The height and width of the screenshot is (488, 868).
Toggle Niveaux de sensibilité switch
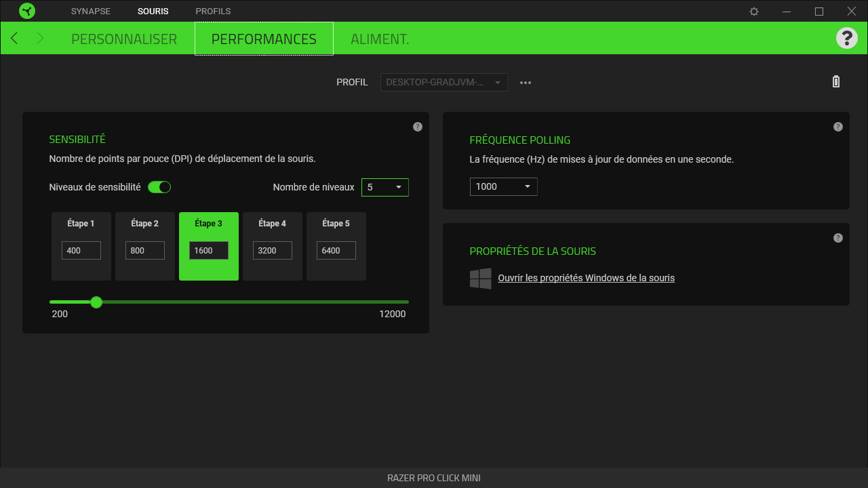[x=159, y=187]
